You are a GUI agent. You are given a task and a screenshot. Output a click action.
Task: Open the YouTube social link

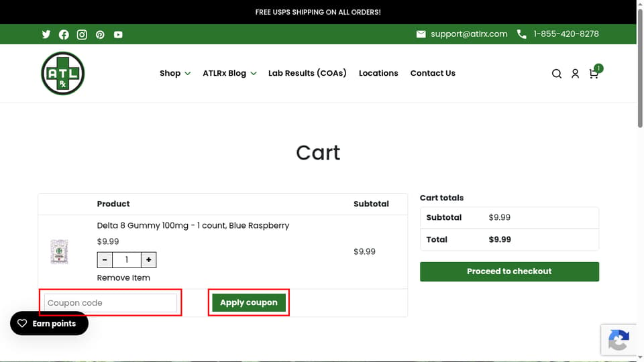tap(118, 34)
